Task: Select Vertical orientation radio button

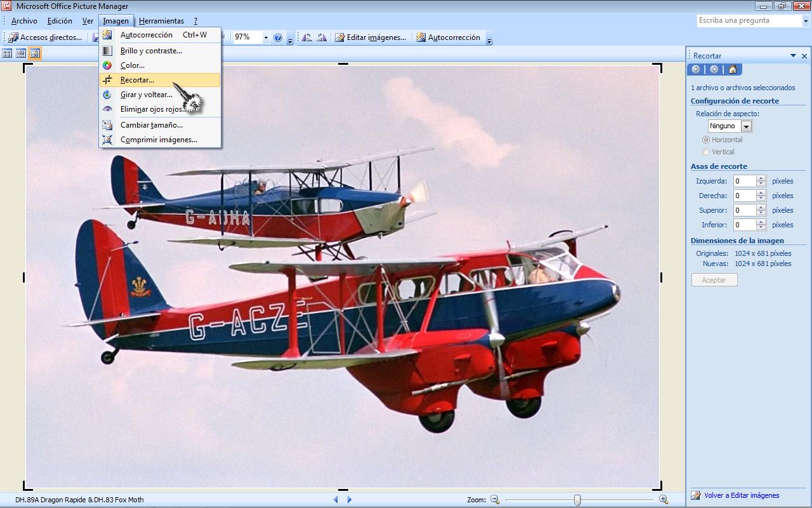Action: 705,152
